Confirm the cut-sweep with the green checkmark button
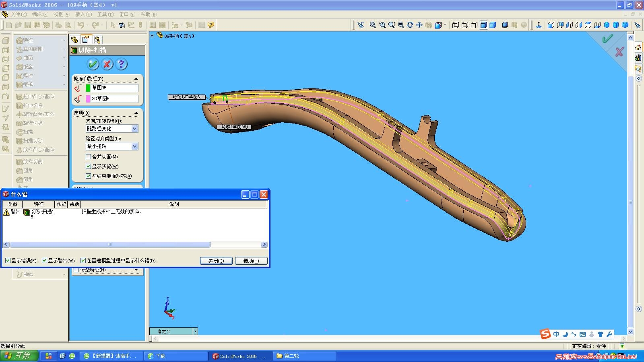Screen dimensions: 644x362 (93, 64)
